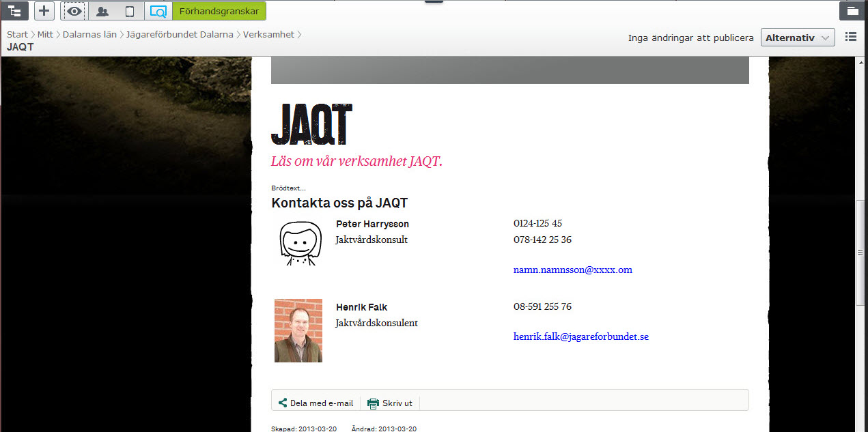868x432 pixels.
Task: Go to Mitt breadcrumb
Action: click(45, 34)
